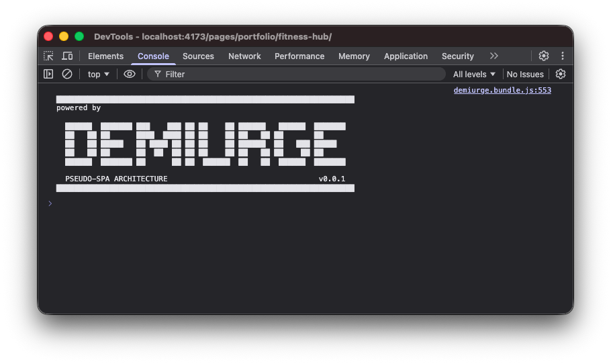Screen dimensions: 611x364
Task: Open the Security tab
Action: 457,56
